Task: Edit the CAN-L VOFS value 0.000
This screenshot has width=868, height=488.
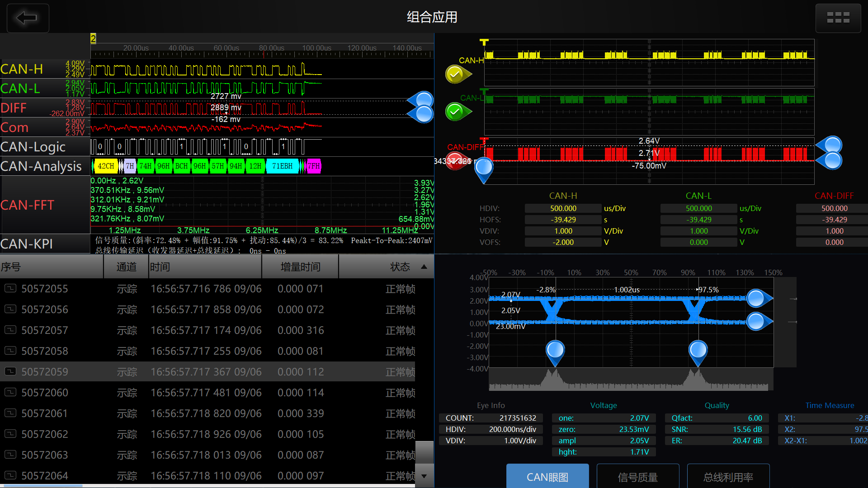Action: click(x=699, y=242)
